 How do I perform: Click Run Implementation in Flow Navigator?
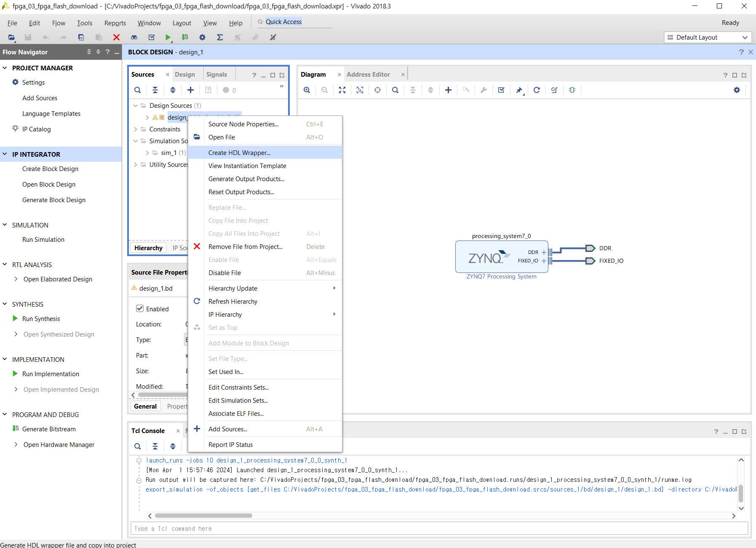pyautogui.click(x=51, y=374)
